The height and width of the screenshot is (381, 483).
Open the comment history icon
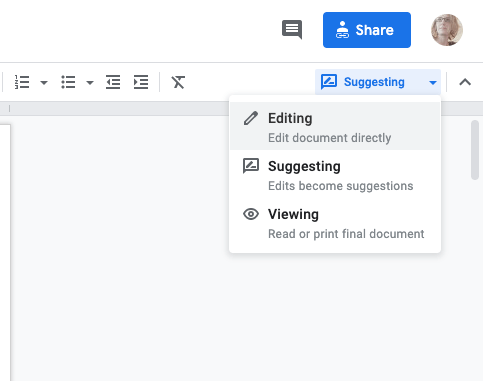(x=292, y=29)
